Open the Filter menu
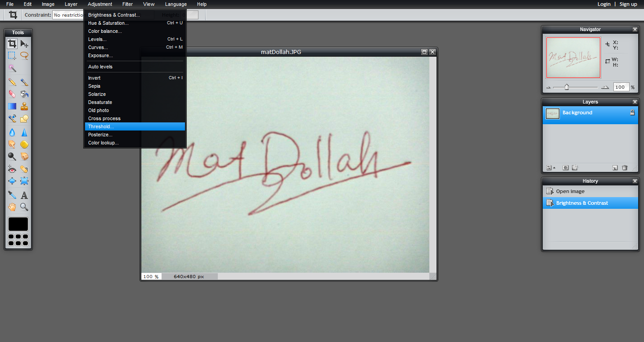The width and height of the screenshot is (644, 342). [128, 4]
